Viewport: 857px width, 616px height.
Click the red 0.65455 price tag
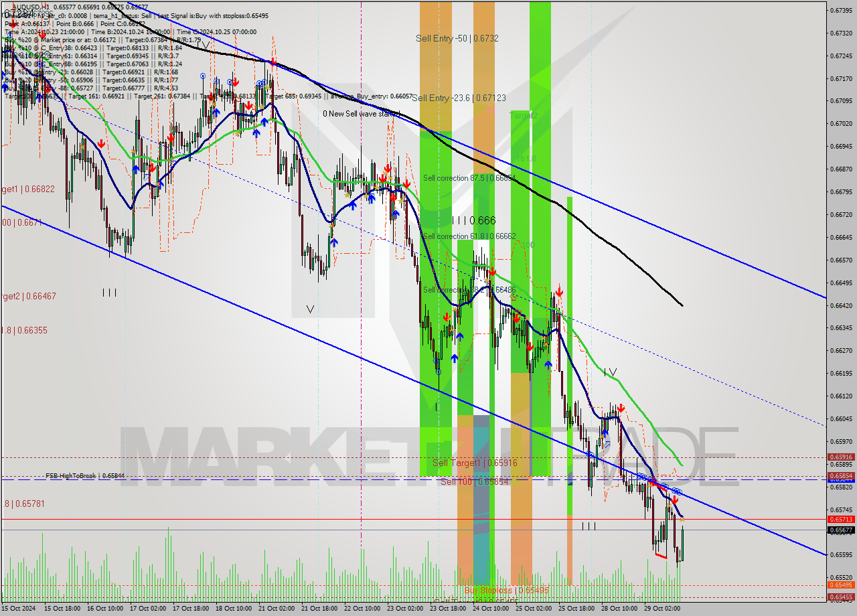pyautogui.click(x=842, y=597)
